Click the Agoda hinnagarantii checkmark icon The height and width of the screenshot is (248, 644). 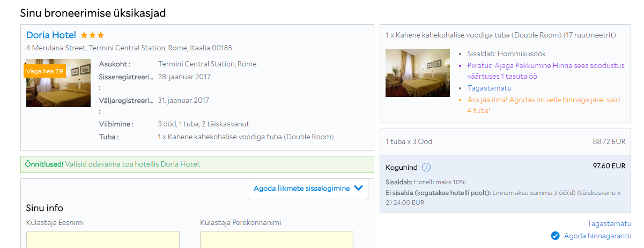(555, 236)
